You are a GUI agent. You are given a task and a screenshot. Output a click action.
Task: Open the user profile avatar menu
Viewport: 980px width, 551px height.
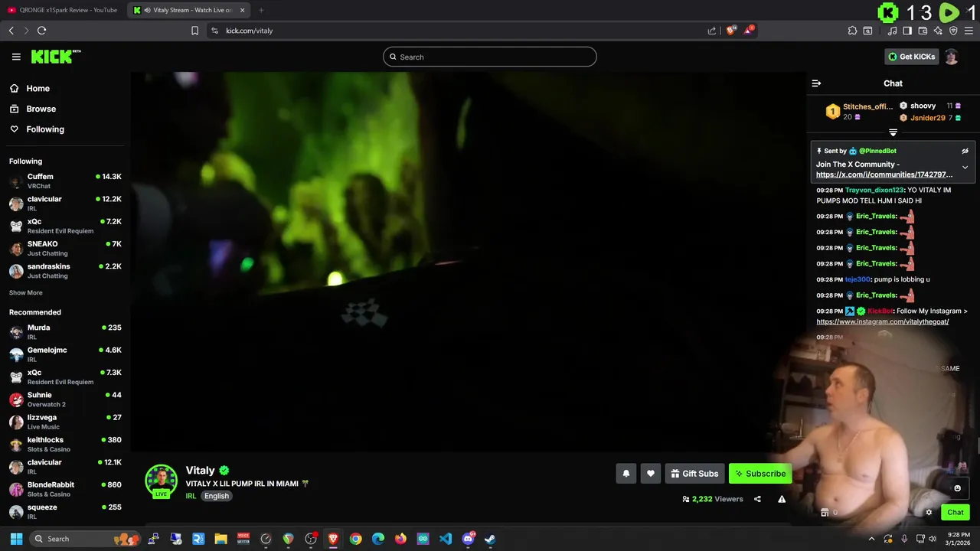tap(951, 57)
